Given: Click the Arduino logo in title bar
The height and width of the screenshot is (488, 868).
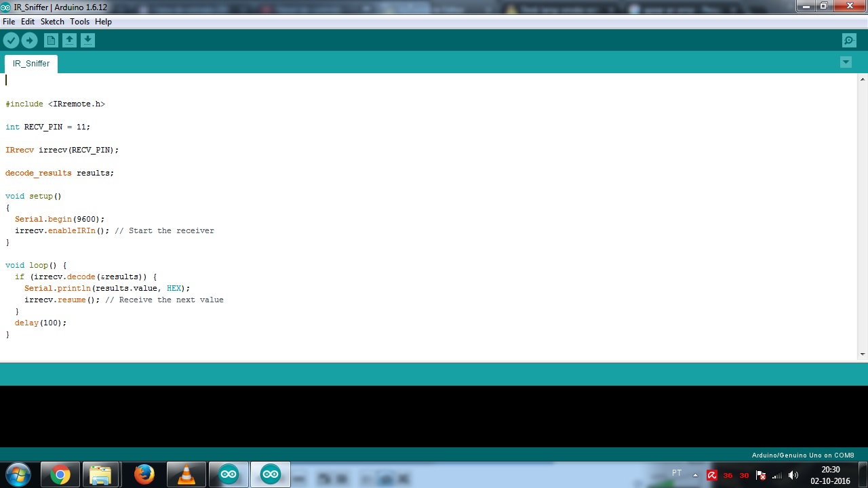Looking at the screenshot, I should [x=7, y=7].
